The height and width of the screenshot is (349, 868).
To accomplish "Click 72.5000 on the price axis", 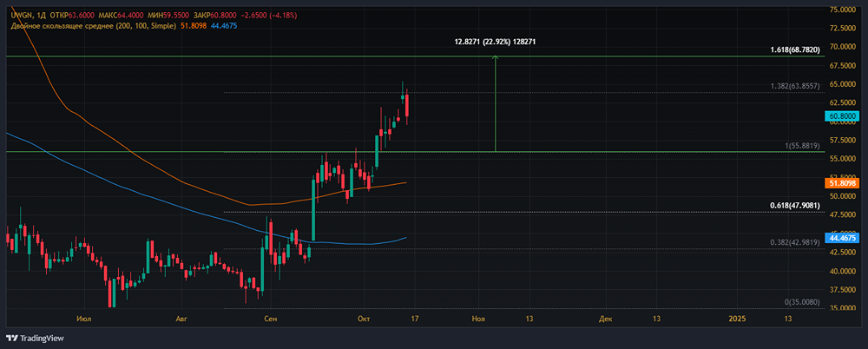I will (844, 28).
